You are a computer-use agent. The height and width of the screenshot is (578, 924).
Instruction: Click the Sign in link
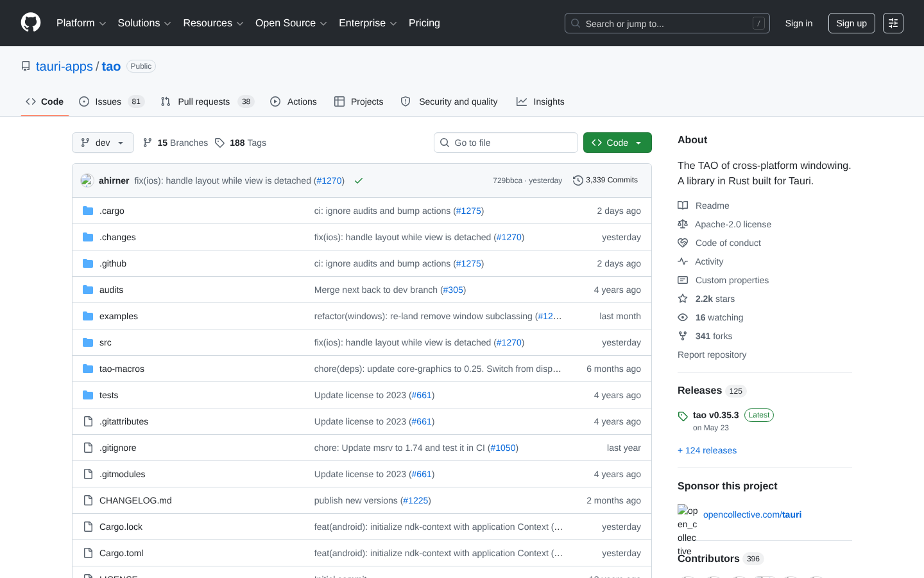click(799, 23)
